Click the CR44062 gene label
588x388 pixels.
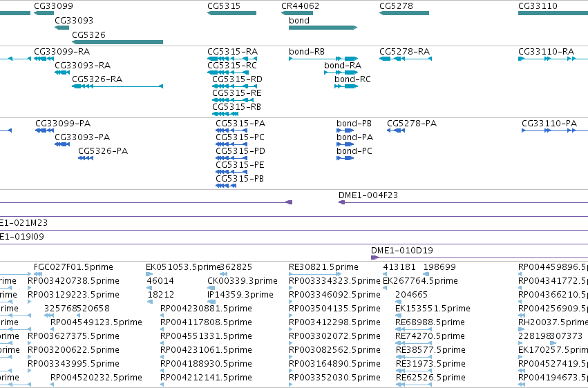[301, 6]
